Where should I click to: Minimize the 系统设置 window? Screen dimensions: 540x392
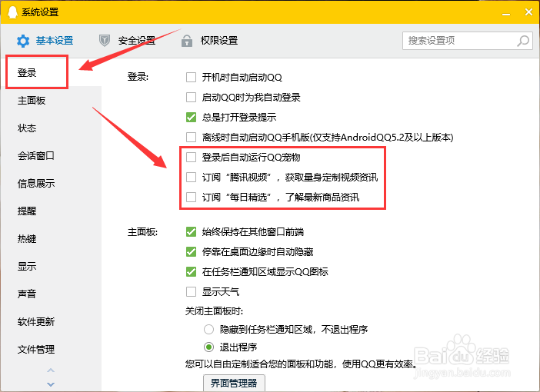[506, 13]
